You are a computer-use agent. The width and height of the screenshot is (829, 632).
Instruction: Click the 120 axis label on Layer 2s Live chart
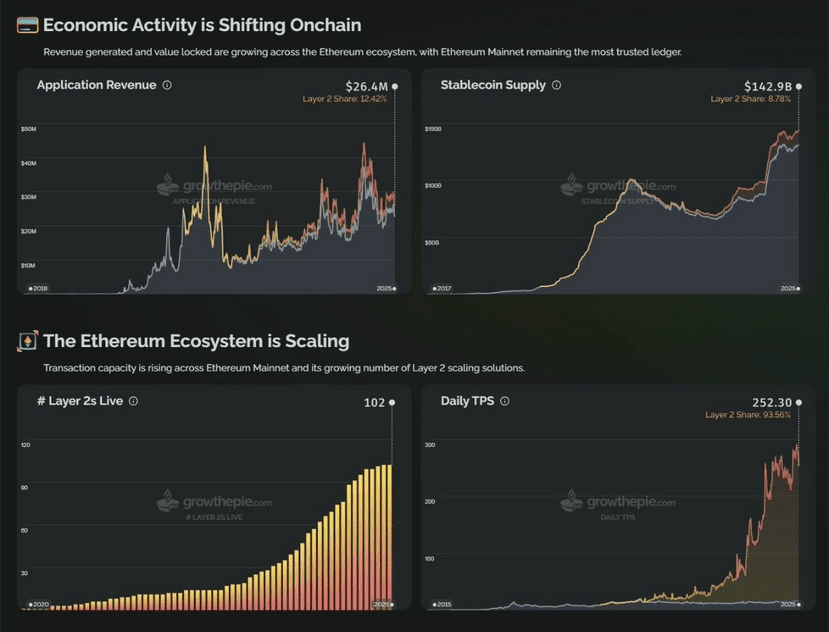pos(25,445)
